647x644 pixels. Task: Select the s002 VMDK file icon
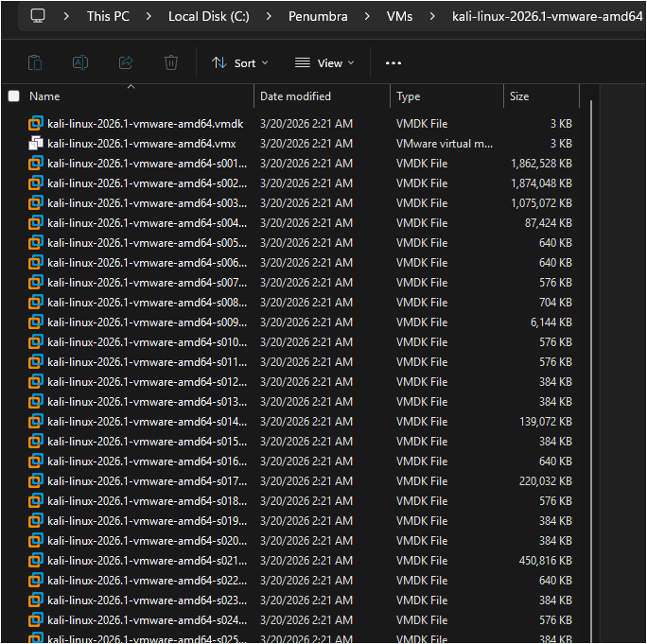coord(36,183)
